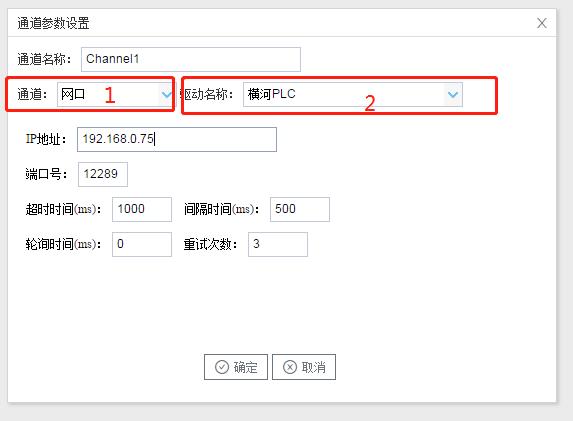Focus the 轮询时间 0 field
The width and height of the screenshot is (573, 421).
click(x=142, y=244)
